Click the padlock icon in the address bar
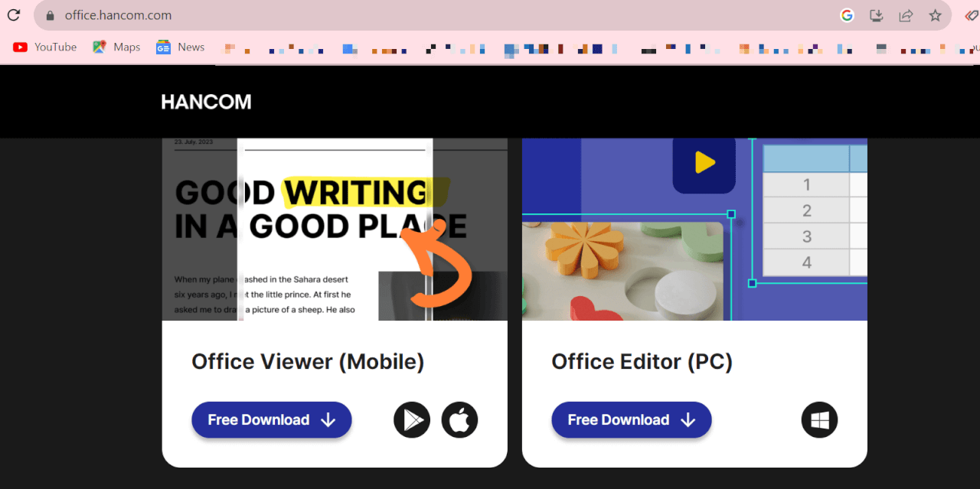The image size is (980, 489). pyautogui.click(x=49, y=15)
